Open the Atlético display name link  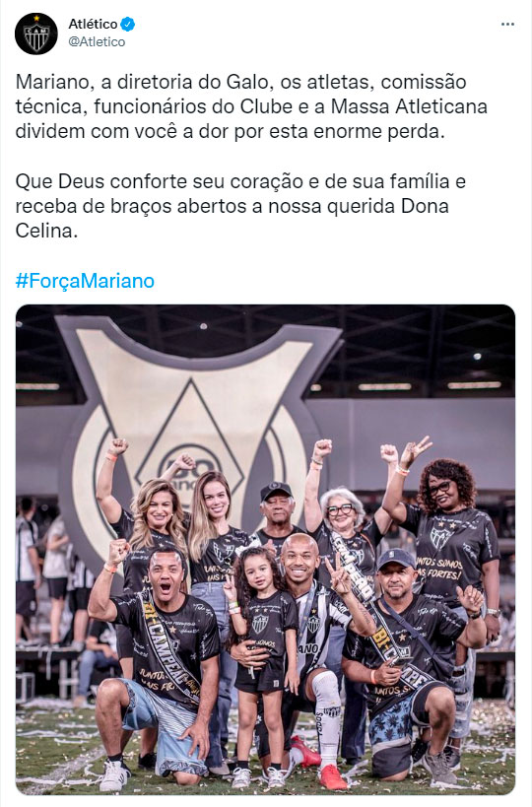click(x=94, y=24)
